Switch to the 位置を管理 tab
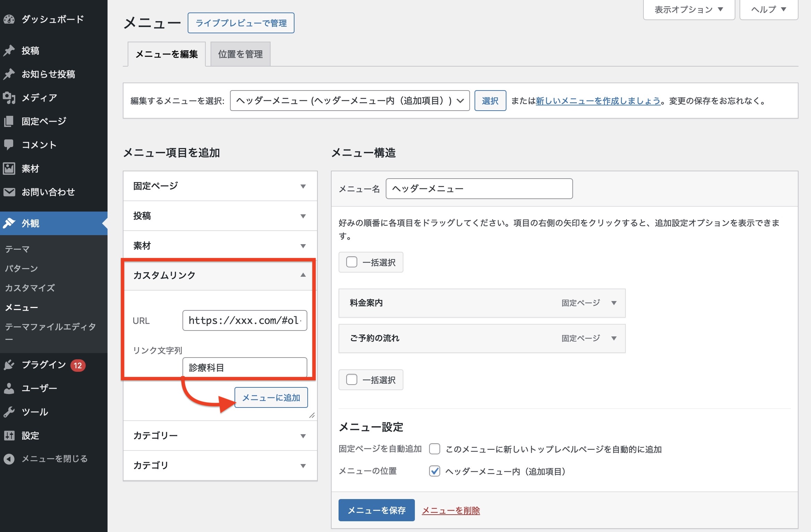 click(x=240, y=54)
